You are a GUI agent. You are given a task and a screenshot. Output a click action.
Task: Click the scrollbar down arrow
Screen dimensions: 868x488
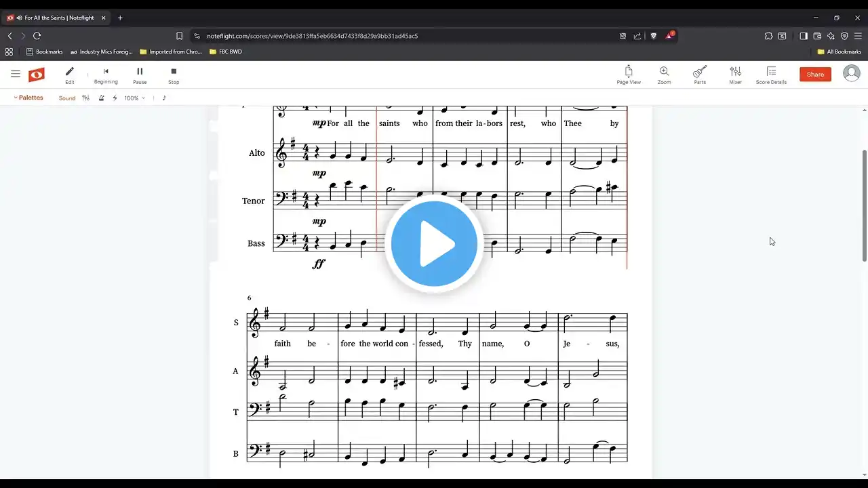pyautogui.click(x=864, y=475)
